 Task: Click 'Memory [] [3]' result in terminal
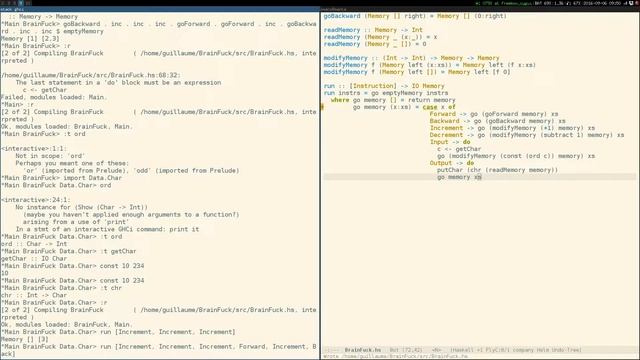[x=24, y=339]
